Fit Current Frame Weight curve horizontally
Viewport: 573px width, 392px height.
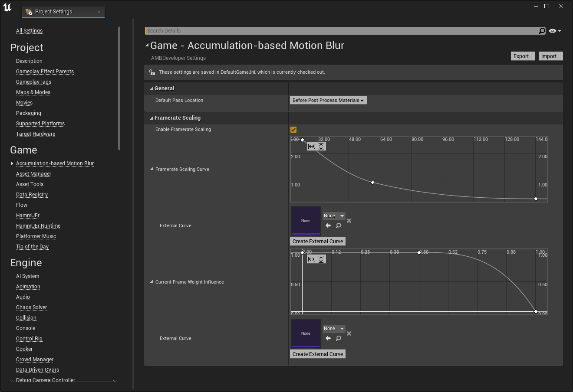[312, 259]
